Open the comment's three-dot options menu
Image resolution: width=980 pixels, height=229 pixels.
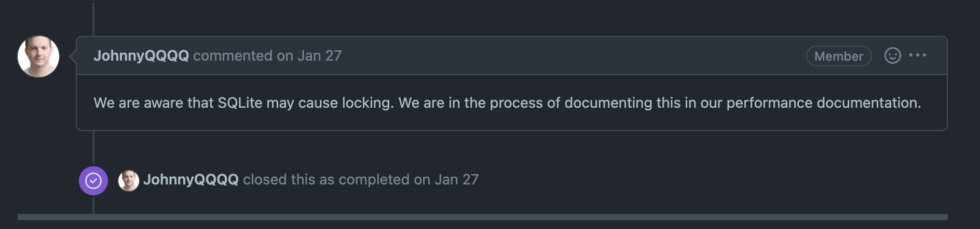click(917, 55)
